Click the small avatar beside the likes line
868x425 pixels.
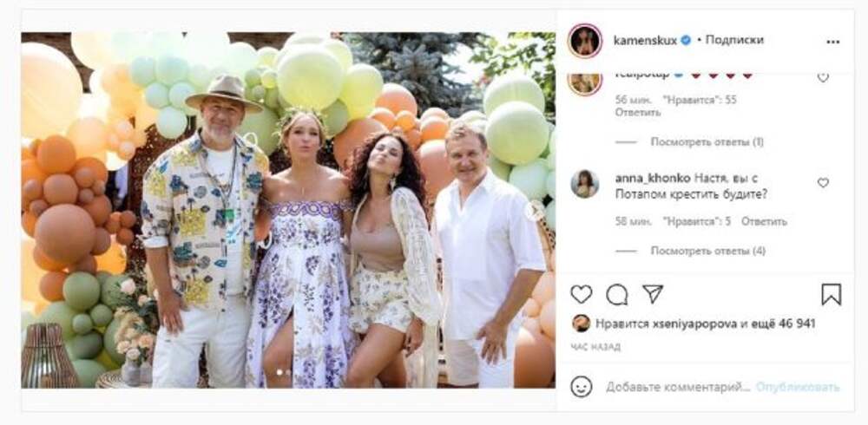tap(581, 323)
